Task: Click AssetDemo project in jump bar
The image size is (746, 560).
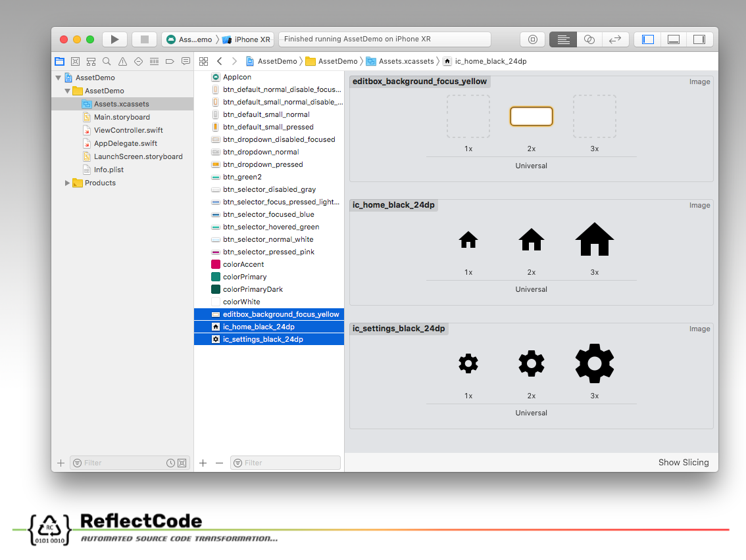Action: pyautogui.click(x=272, y=61)
